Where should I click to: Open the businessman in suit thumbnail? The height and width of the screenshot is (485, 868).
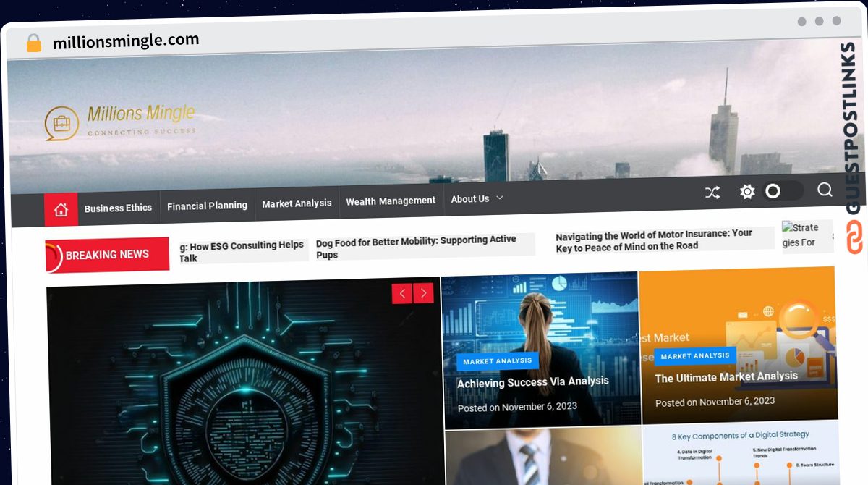543,456
